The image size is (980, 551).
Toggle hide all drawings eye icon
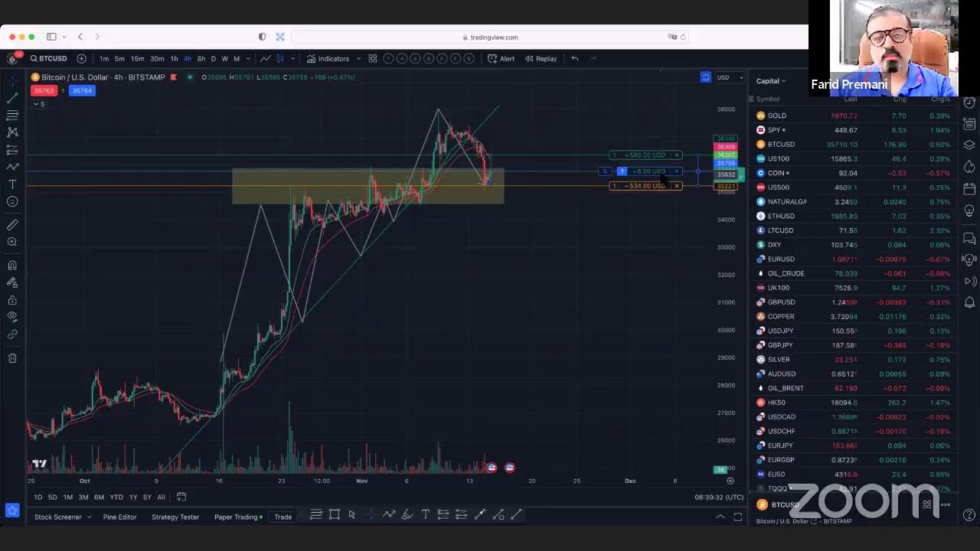click(12, 317)
